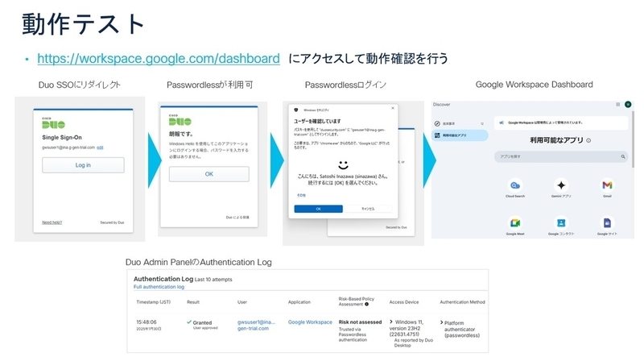
Task: Click the Duo logo on the 朗報です card
Action: coord(180,120)
